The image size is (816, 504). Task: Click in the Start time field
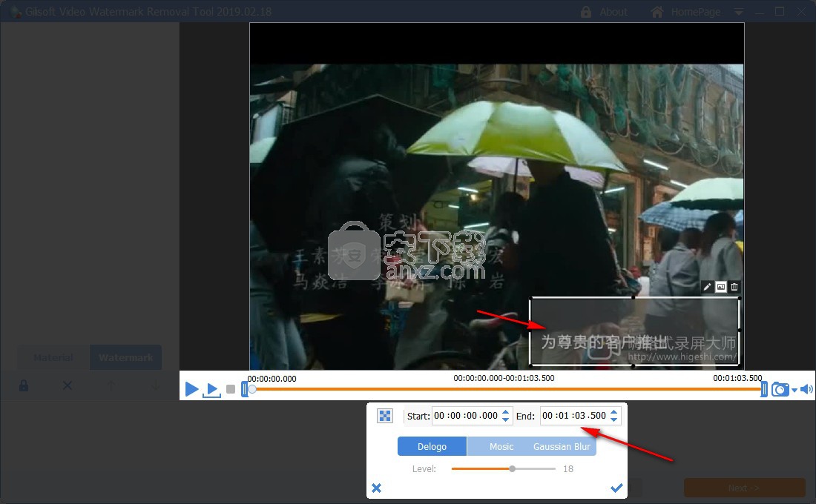coord(466,416)
